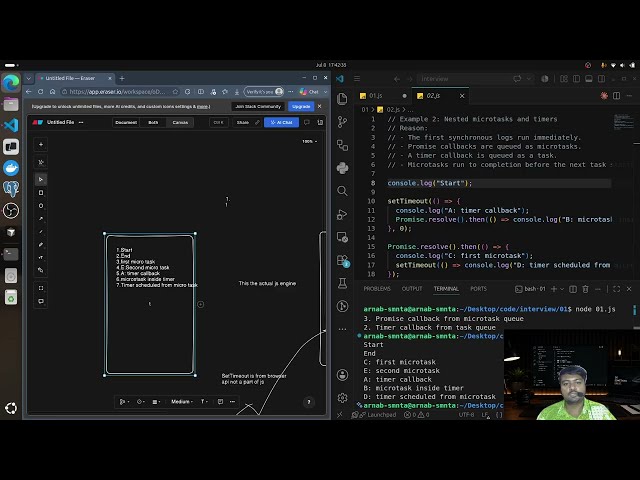Open the fill style dropdown in shape toolbar
The image size is (640, 480).
click(x=156, y=402)
